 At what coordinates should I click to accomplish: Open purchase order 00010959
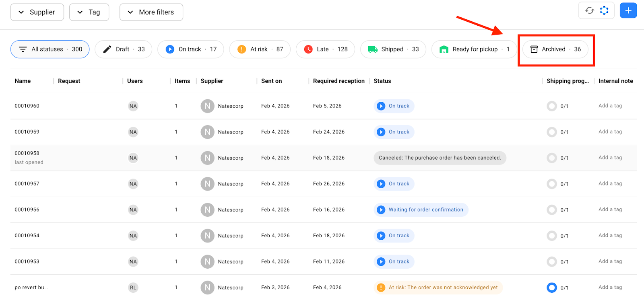(27, 132)
